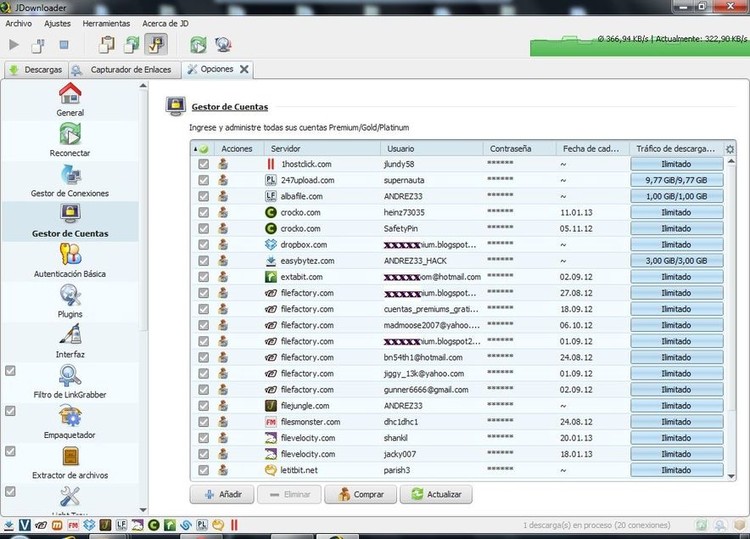Image resolution: width=750 pixels, height=539 pixels.
Task: Sort by Servidor column header
Action: coord(322,149)
